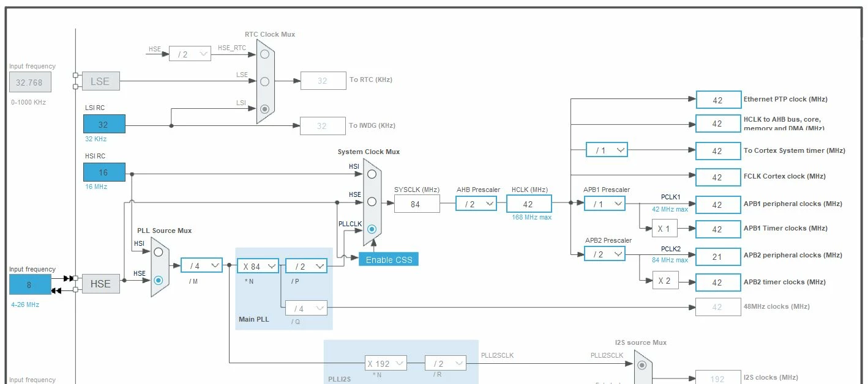Viewport: 868px width, 384px height.
Task: Click the RTC Clock Mux label
Action: coord(270,34)
